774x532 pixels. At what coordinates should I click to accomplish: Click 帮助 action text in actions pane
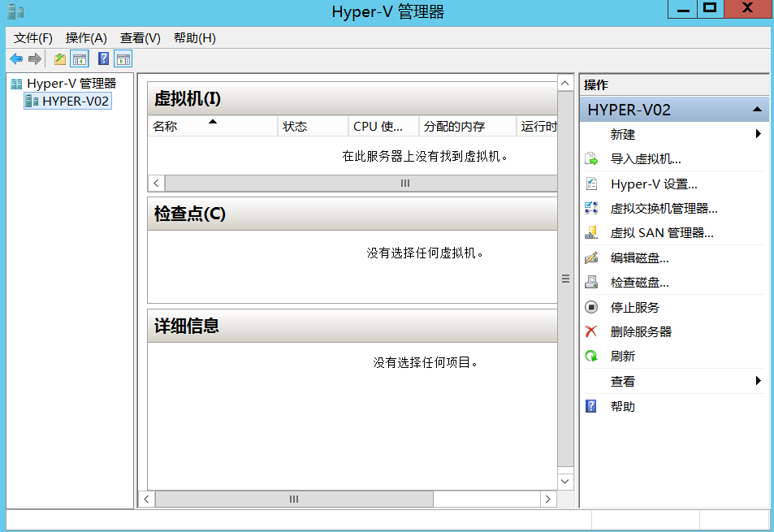click(x=622, y=406)
